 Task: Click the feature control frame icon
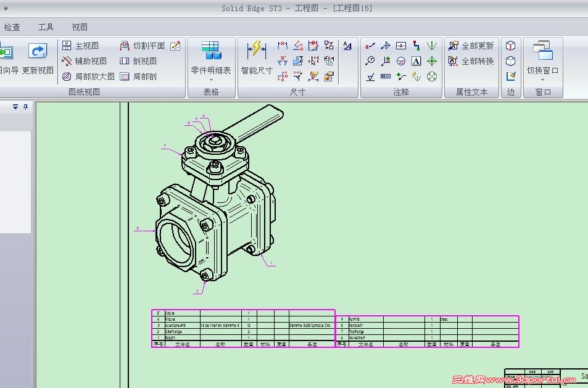(x=386, y=76)
